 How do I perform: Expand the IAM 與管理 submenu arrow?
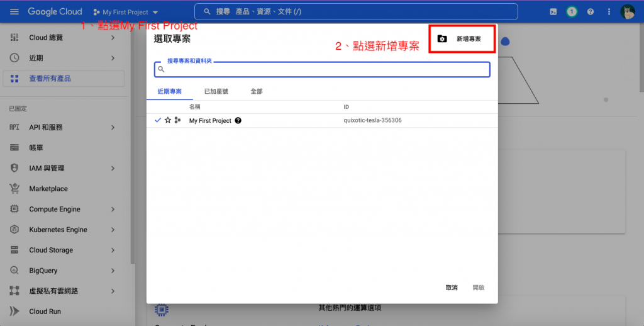113,168
